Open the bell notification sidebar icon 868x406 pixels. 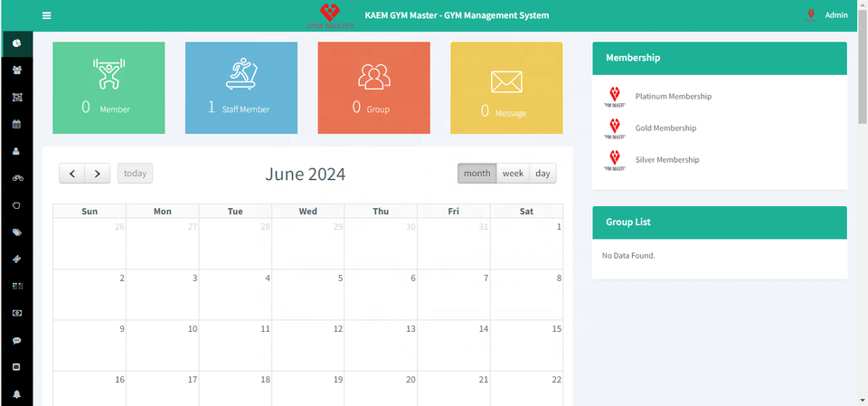(16, 394)
